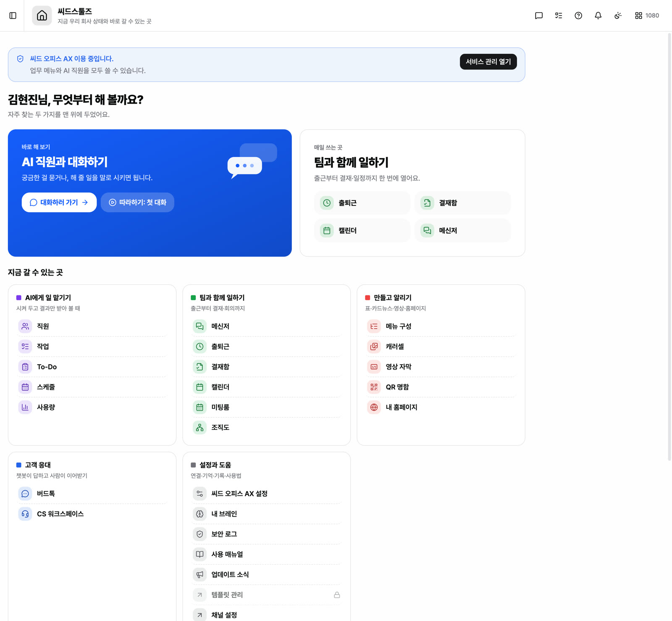This screenshot has height=621, width=672.
Task: Click the locked 템플릿 관리 item
Action: point(266,595)
